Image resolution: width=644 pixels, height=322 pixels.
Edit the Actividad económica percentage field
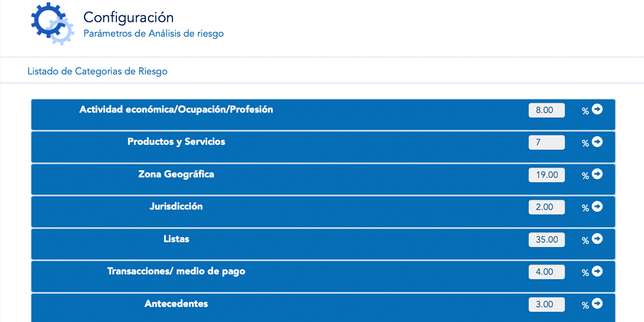[546, 110]
